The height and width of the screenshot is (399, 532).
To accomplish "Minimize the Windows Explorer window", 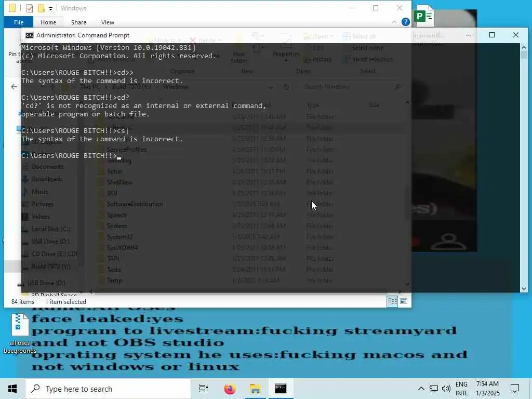I will click(x=352, y=8).
